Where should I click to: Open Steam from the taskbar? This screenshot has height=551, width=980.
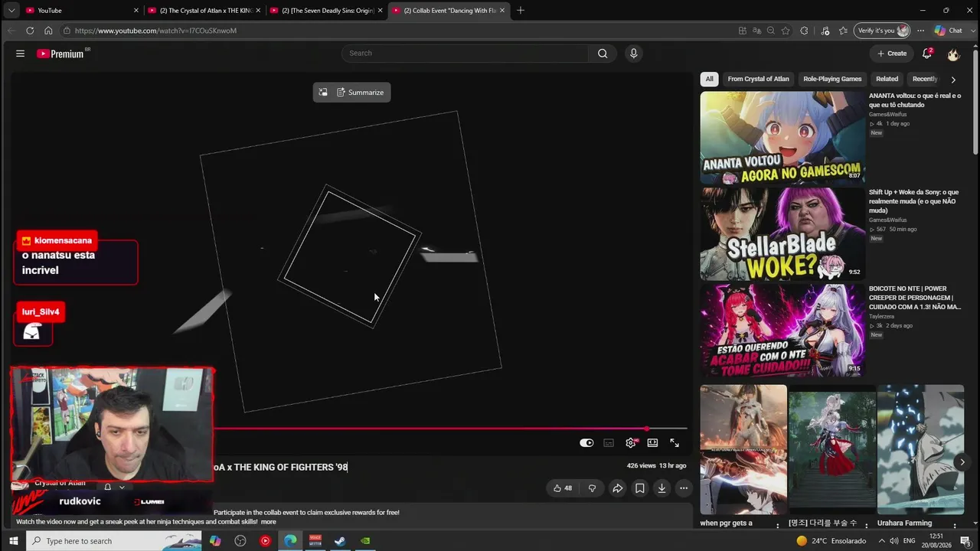point(340,541)
